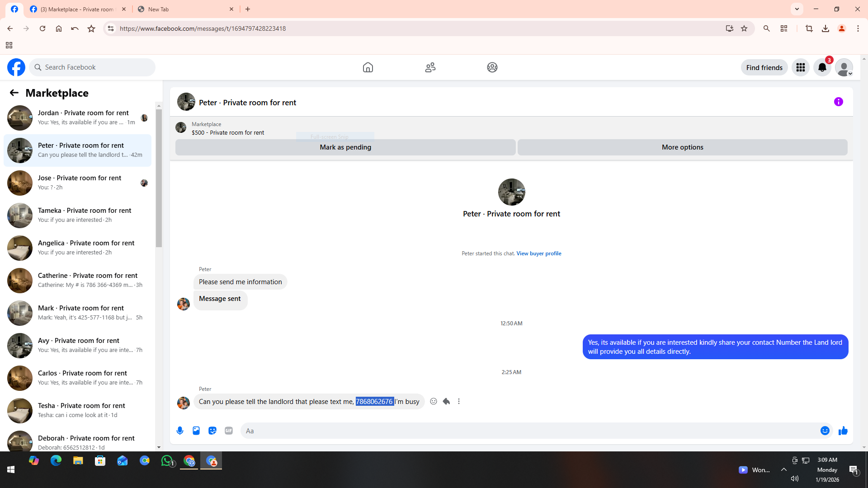Viewport: 868px width, 488px height.
Task: Reply to Peter's last message
Action: coord(446,401)
